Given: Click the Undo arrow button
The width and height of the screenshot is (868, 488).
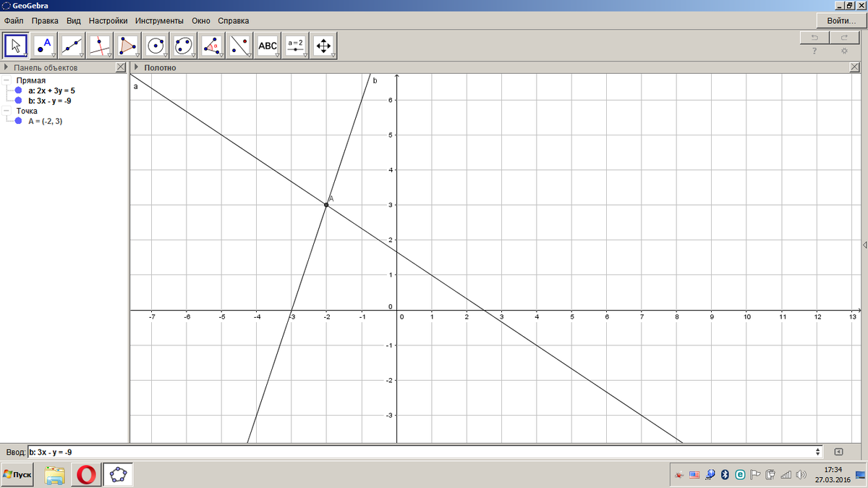Looking at the screenshot, I should click(x=814, y=38).
